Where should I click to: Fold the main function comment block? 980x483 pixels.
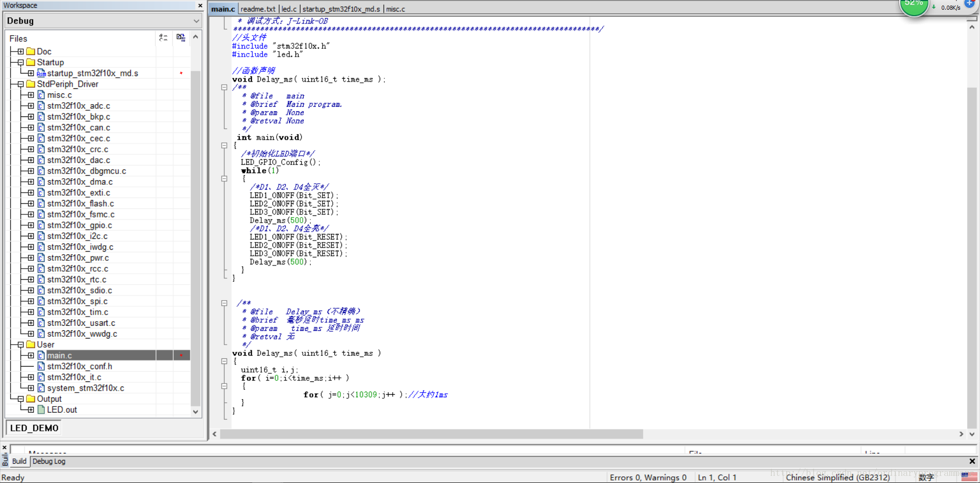point(224,87)
